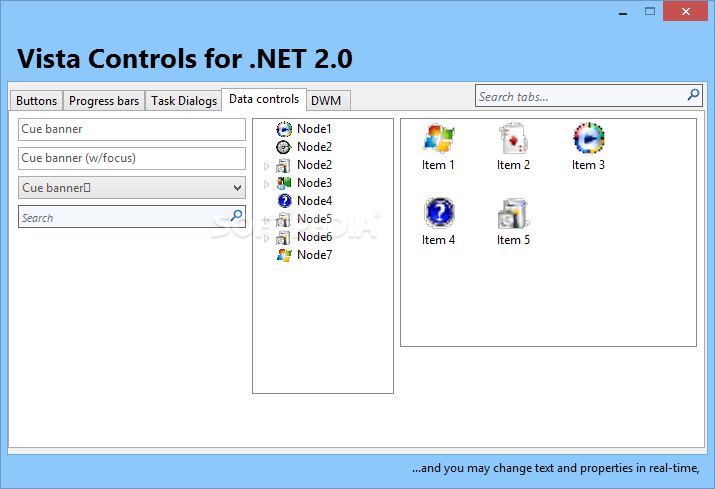
Task: Click the Windows flag icon beside Node7
Action: tap(284, 255)
